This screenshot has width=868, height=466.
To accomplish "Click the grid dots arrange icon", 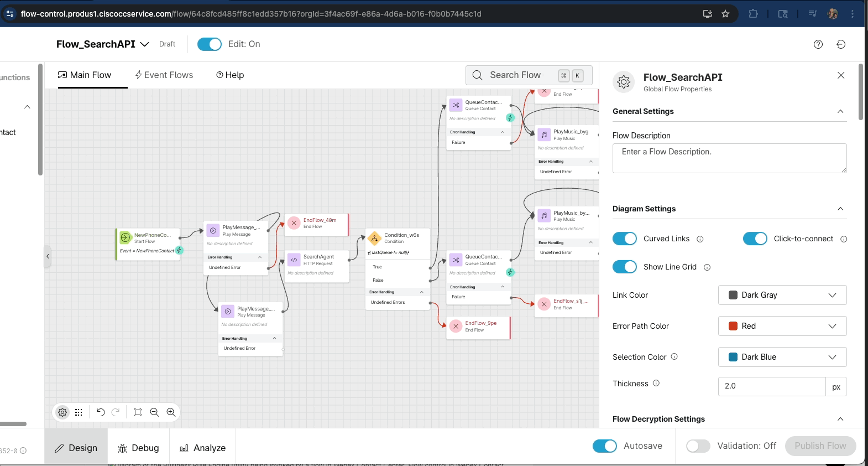I will point(79,412).
